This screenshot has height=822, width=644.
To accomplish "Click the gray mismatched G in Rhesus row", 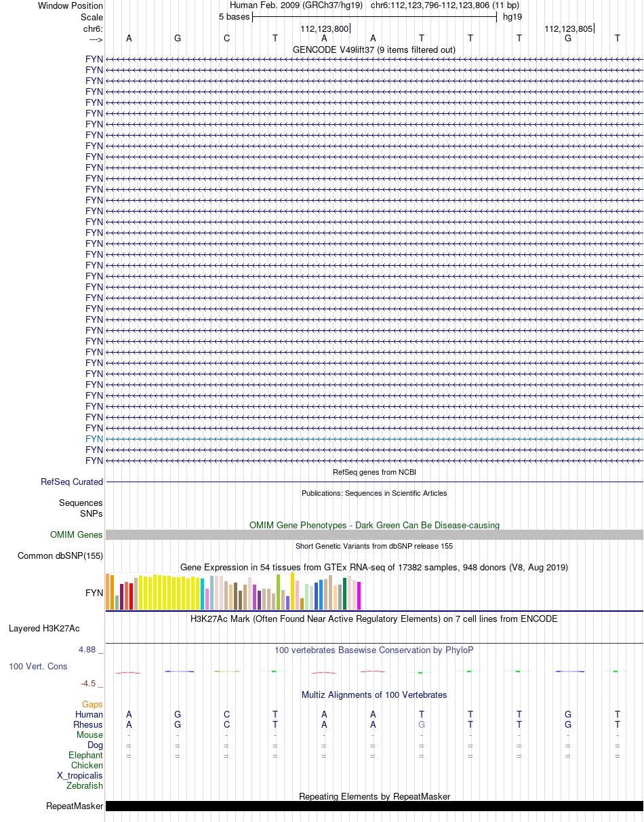I will 422,724.
